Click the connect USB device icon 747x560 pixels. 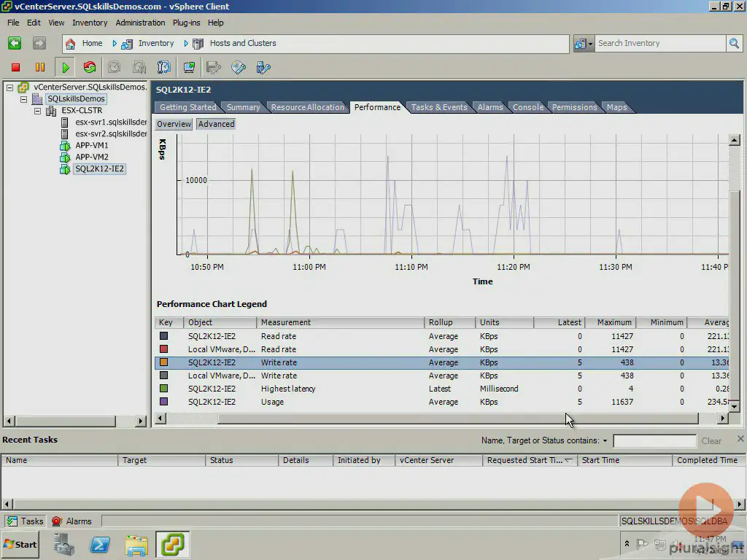click(263, 67)
